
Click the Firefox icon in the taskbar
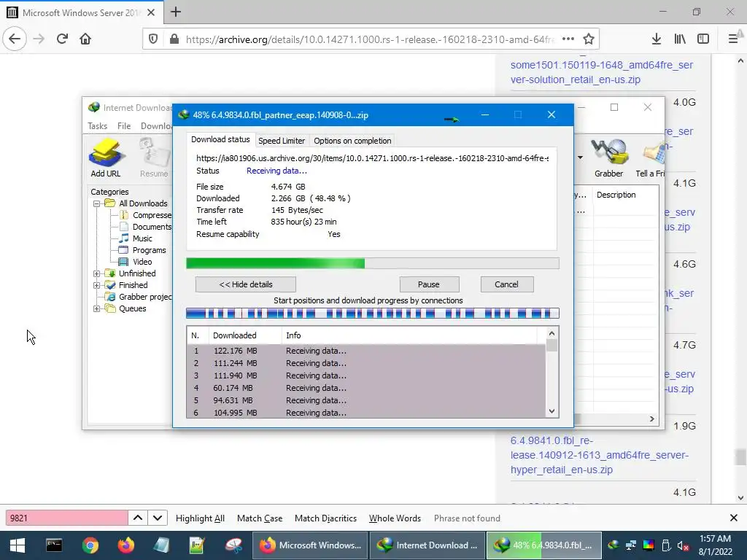tap(125, 545)
